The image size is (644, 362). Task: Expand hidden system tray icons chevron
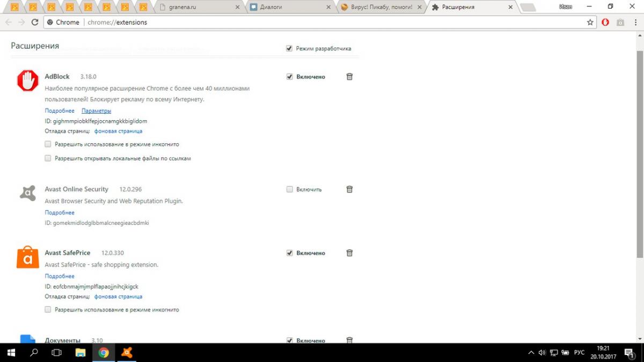[x=531, y=353]
